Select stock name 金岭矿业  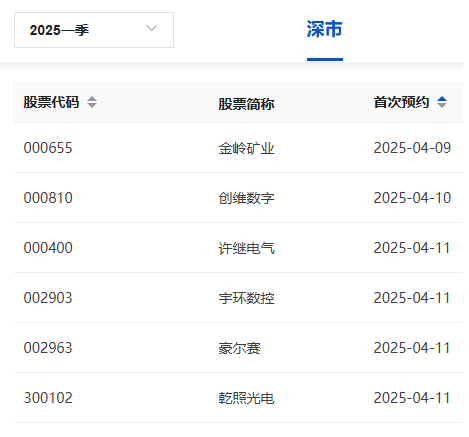click(x=246, y=148)
